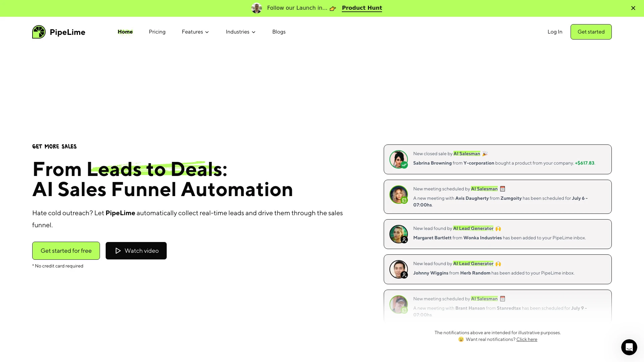Click the Product Hunt link in banner

pos(362,7)
